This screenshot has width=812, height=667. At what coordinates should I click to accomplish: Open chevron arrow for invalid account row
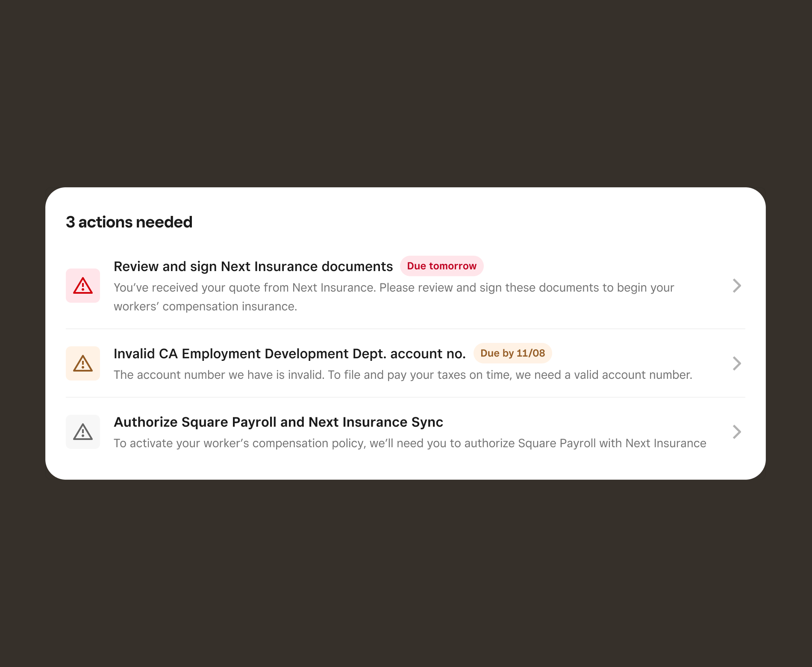click(x=737, y=363)
